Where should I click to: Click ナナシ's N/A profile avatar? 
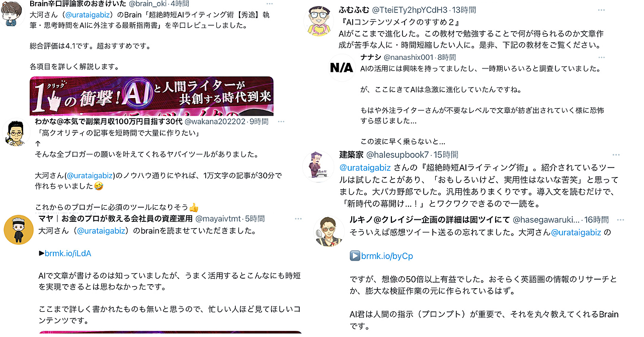click(342, 67)
